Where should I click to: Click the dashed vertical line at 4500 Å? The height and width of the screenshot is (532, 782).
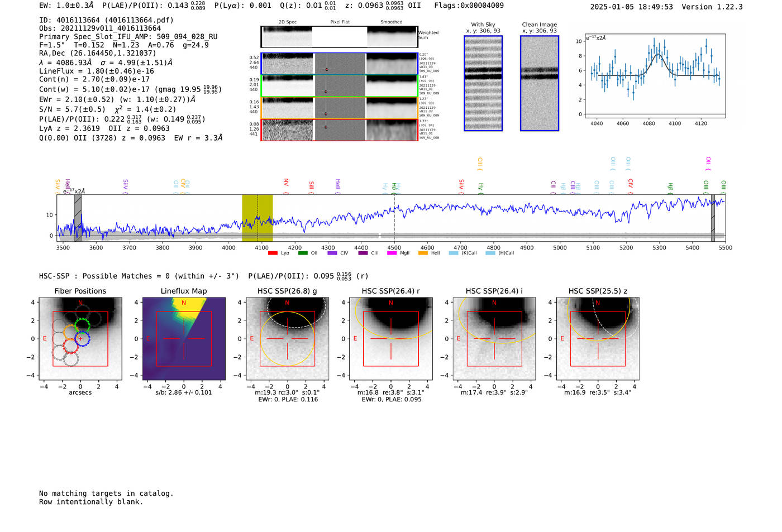pos(394,218)
